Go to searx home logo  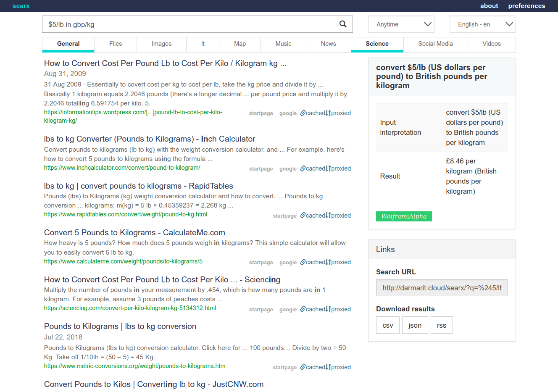click(x=21, y=6)
